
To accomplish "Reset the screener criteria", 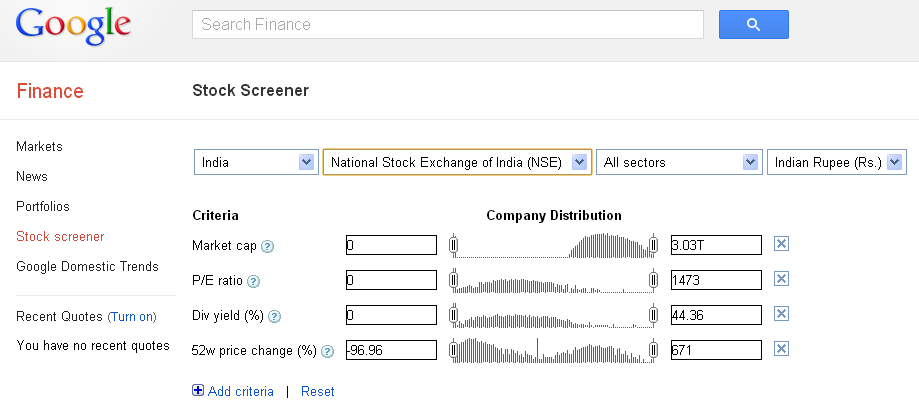I will [318, 391].
